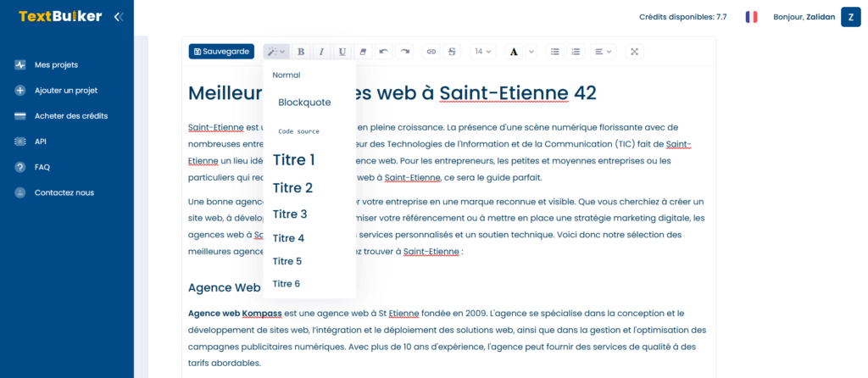This screenshot has width=868, height=378.
Task: Select Titre 2 from the style menu
Action: coord(292,188)
